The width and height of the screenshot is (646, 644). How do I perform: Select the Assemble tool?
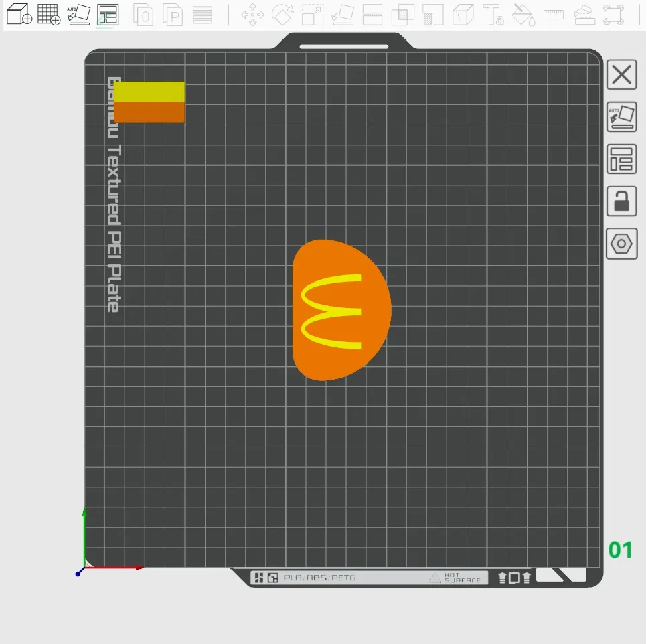584,15
